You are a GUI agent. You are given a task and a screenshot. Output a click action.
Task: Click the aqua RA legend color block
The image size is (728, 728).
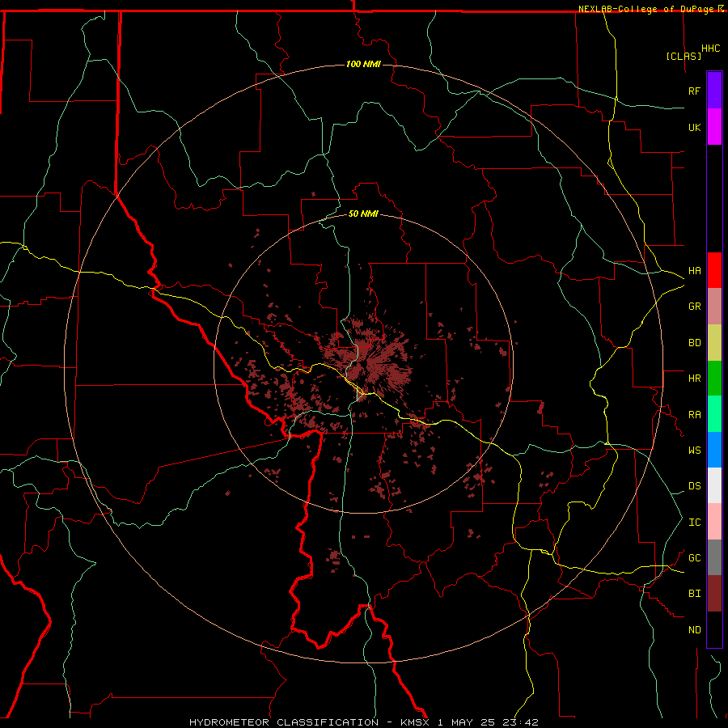(714, 414)
